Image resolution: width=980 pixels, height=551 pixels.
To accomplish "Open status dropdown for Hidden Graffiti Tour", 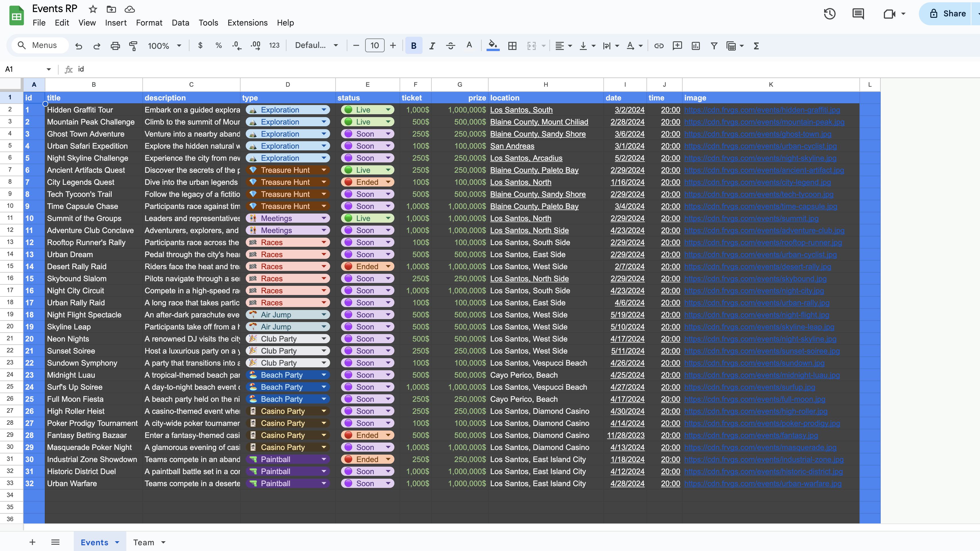I will tap(388, 110).
